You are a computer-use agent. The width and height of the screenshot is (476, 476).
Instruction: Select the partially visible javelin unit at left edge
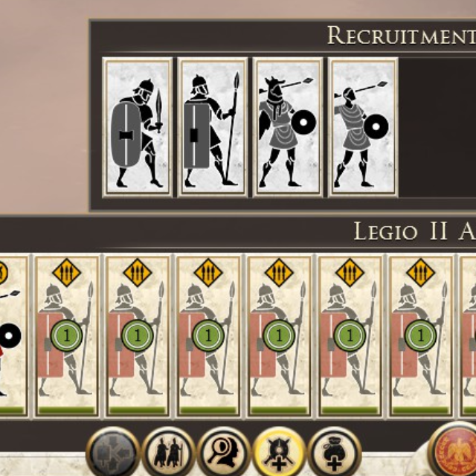[x=13, y=336]
